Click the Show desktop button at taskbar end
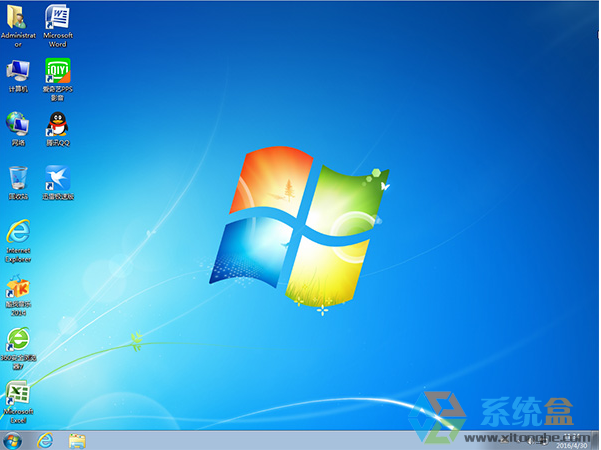This screenshot has width=601, height=450. (596, 441)
